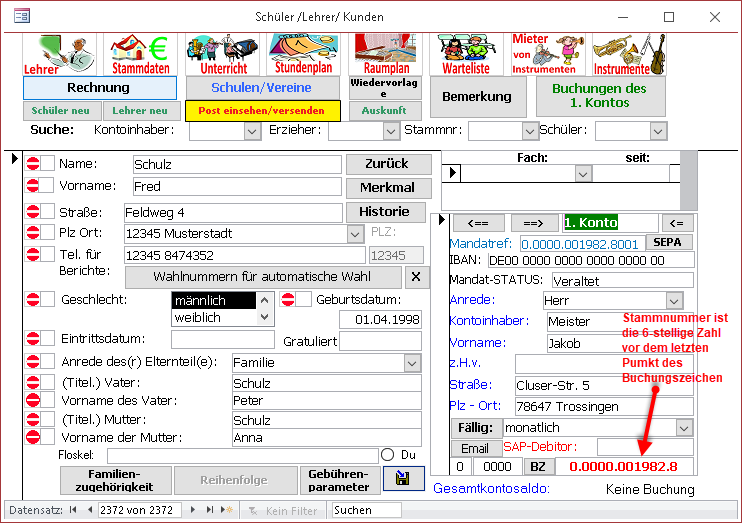Click the Instrumente icon
The width and height of the screenshot is (742, 523).
click(629, 54)
